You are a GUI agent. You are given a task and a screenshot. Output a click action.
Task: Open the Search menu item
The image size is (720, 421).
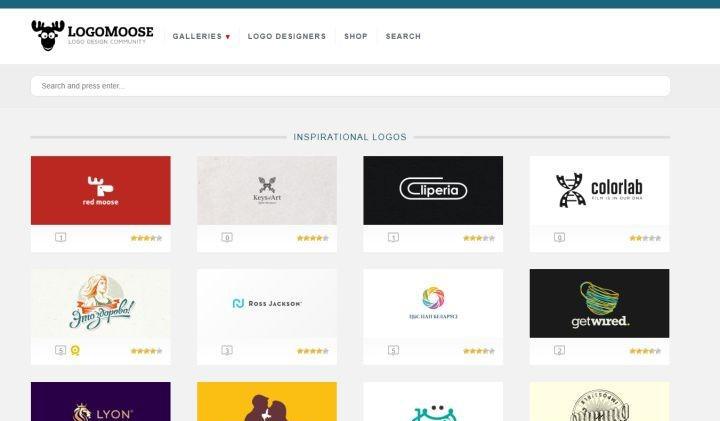403,36
